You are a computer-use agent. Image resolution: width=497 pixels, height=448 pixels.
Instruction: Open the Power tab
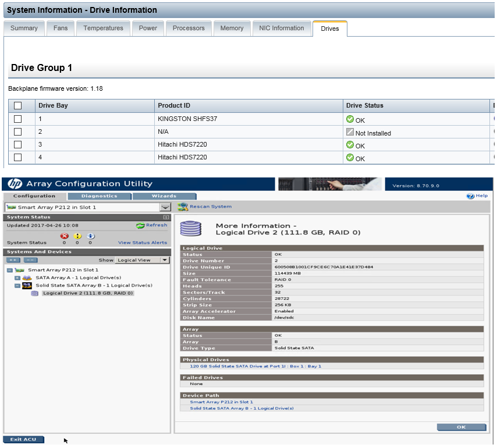tap(148, 28)
